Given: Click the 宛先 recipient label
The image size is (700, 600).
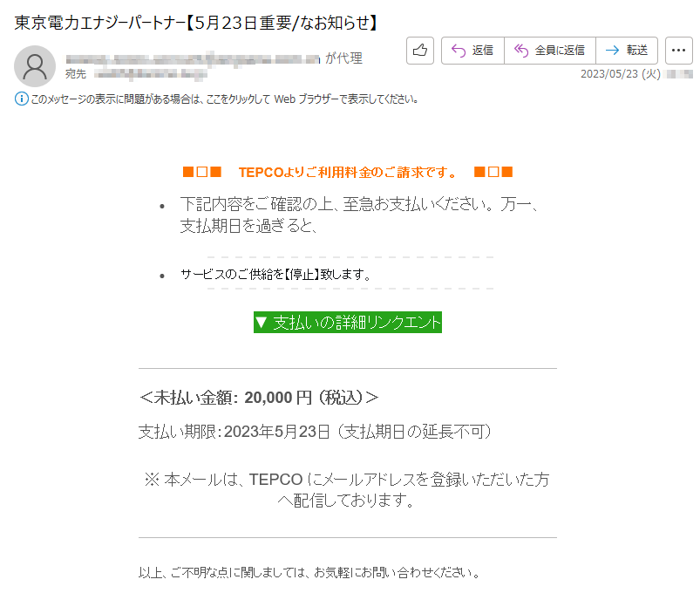Looking at the screenshot, I should tap(76, 74).
